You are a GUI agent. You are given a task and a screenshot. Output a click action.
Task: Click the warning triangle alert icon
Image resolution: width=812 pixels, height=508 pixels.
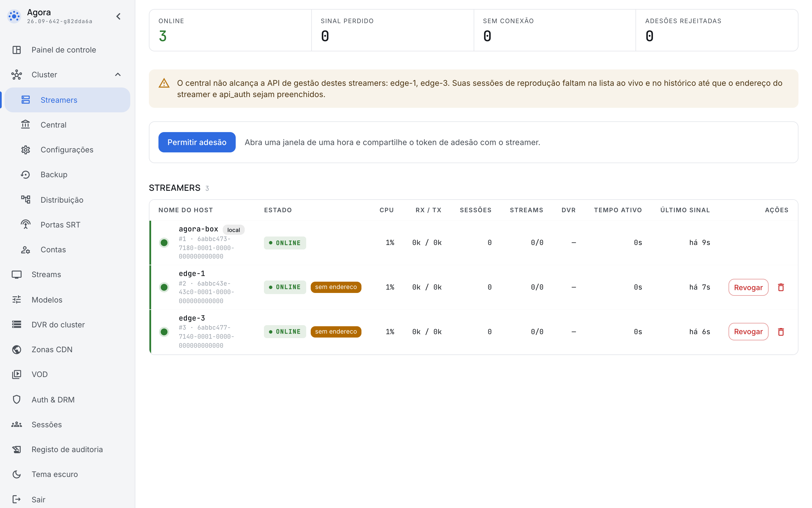coord(164,83)
